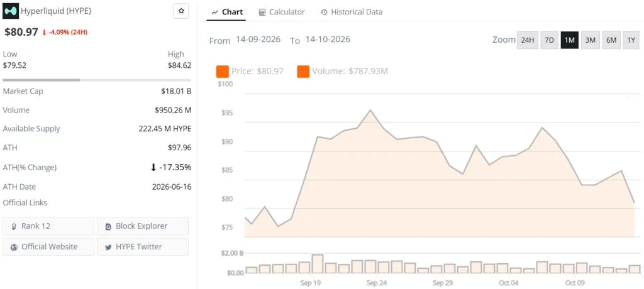Viewport: 644px width, 289px height.
Task: Click the rank medal icon
Action: (14, 227)
